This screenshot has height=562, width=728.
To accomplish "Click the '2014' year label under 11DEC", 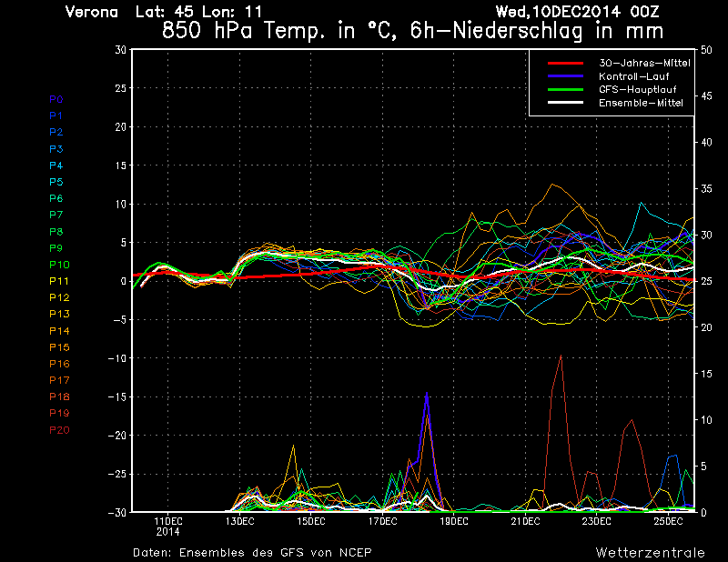I will tap(168, 532).
